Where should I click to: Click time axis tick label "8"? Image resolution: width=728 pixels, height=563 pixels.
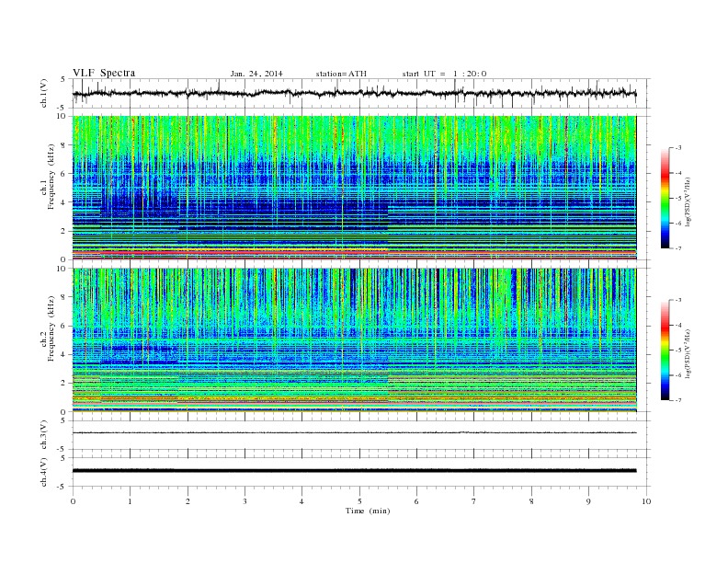click(x=531, y=501)
